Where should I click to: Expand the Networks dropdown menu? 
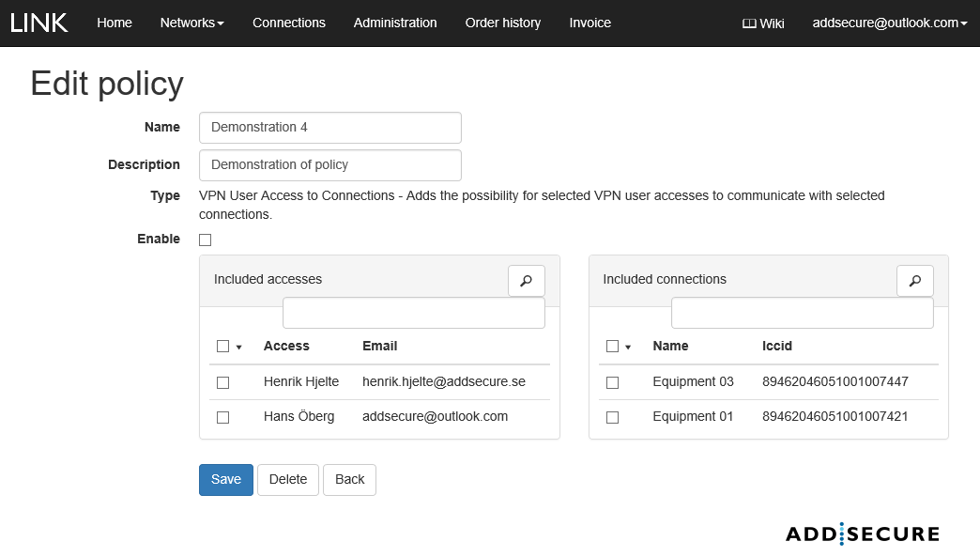pyautogui.click(x=191, y=23)
